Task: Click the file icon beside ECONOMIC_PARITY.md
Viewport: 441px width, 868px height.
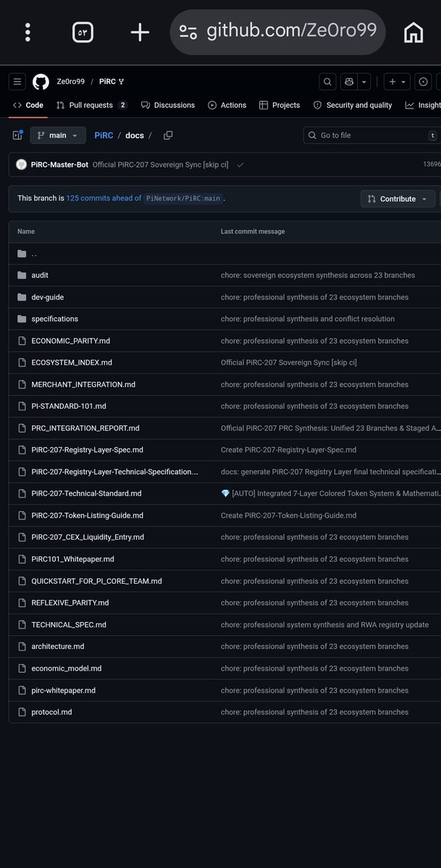Action: click(x=22, y=341)
